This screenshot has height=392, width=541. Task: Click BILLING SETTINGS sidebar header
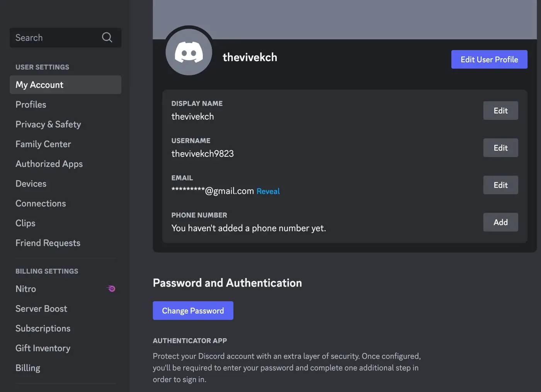47,271
